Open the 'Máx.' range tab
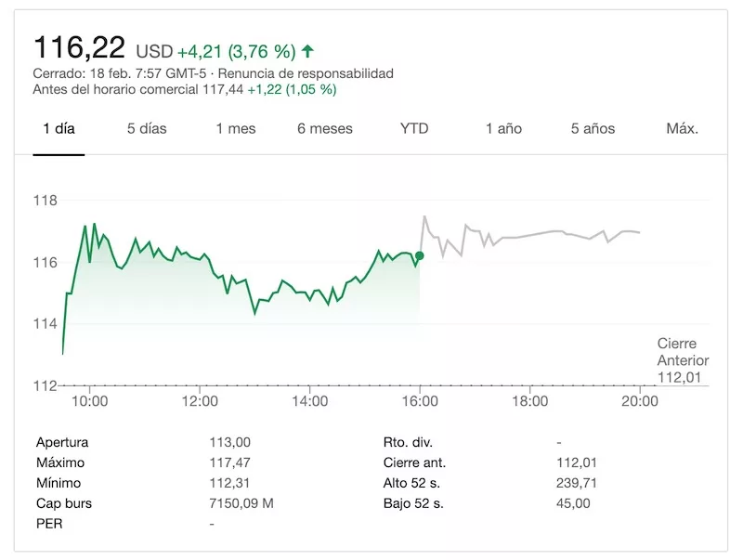This screenshot has height=560, width=743. click(x=682, y=128)
